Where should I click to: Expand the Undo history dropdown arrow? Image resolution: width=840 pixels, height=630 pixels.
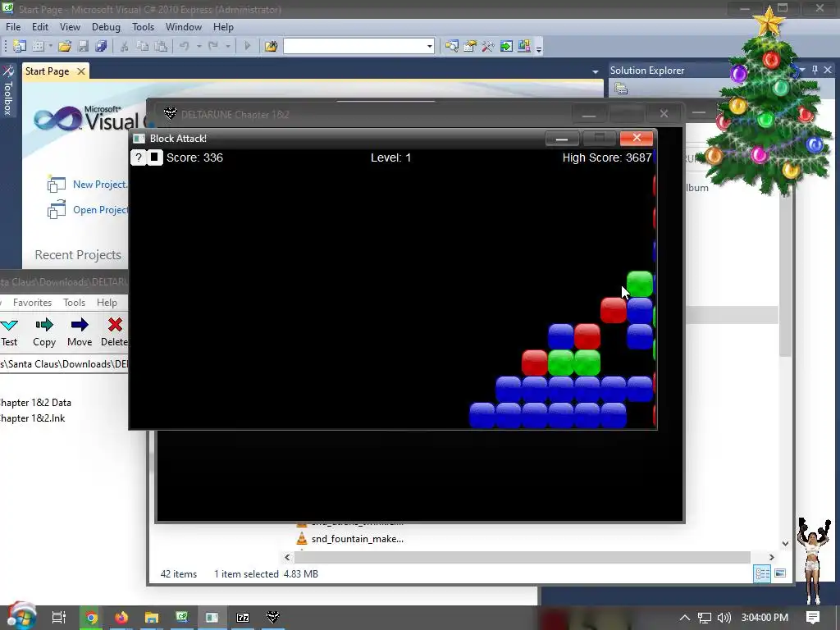[x=199, y=47]
